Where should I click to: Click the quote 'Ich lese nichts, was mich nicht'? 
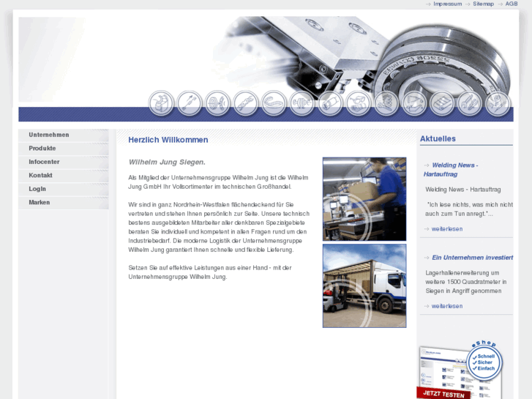click(x=470, y=205)
